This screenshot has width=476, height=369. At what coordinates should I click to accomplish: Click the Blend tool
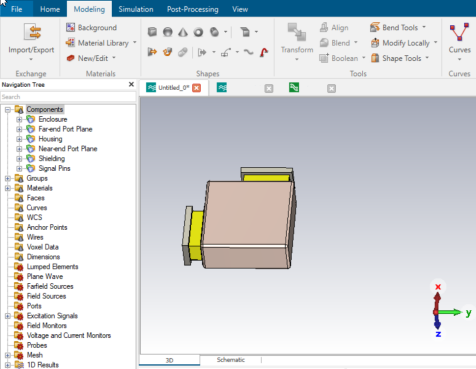[x=335, y=43]
